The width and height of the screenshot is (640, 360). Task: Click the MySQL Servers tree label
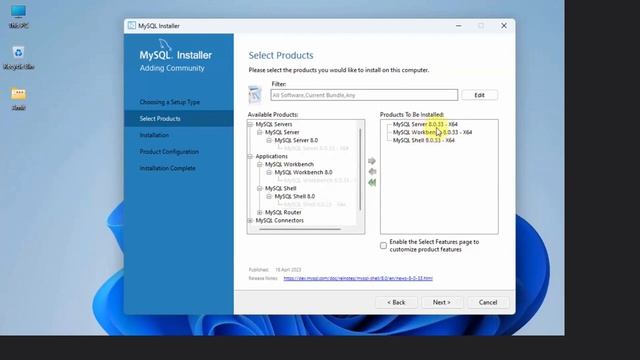tap(274, 124)
